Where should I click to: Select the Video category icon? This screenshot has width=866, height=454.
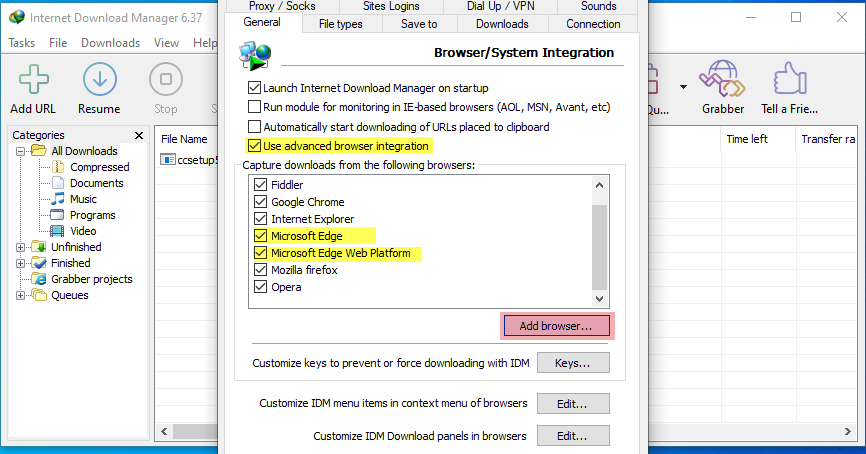pyautogui.click(x=57, y=231)
